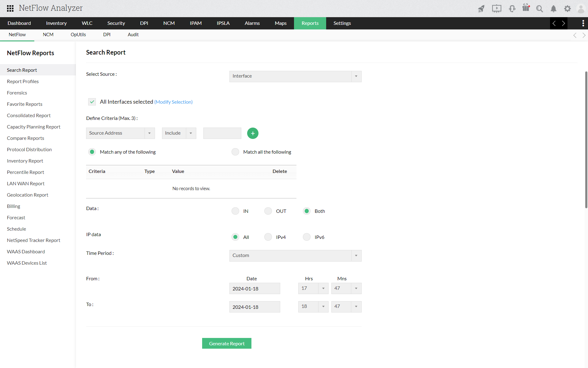The height and width of the screenshot is (368, 588).
Task: Click the From date input field
Action: 254,289
